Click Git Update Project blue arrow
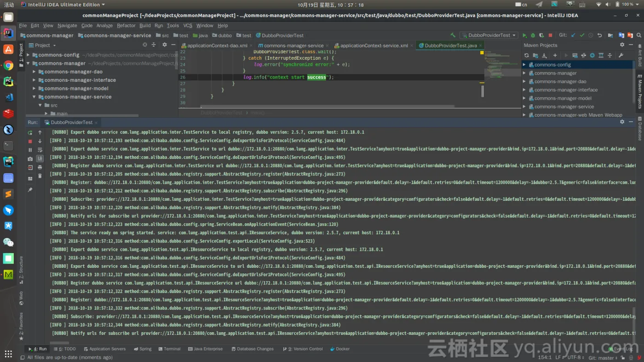This screenshot has height=362, width=644. 573,35
